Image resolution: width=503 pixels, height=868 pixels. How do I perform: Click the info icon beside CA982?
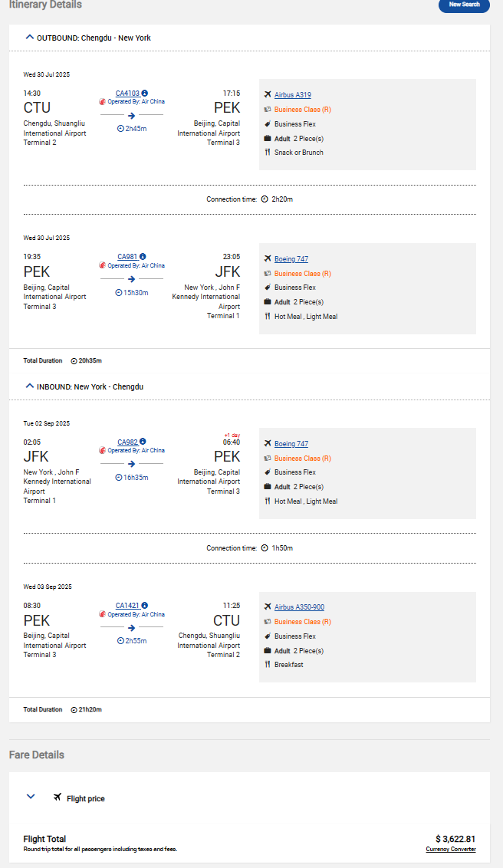pyautogui.click(x=143, y=442)
